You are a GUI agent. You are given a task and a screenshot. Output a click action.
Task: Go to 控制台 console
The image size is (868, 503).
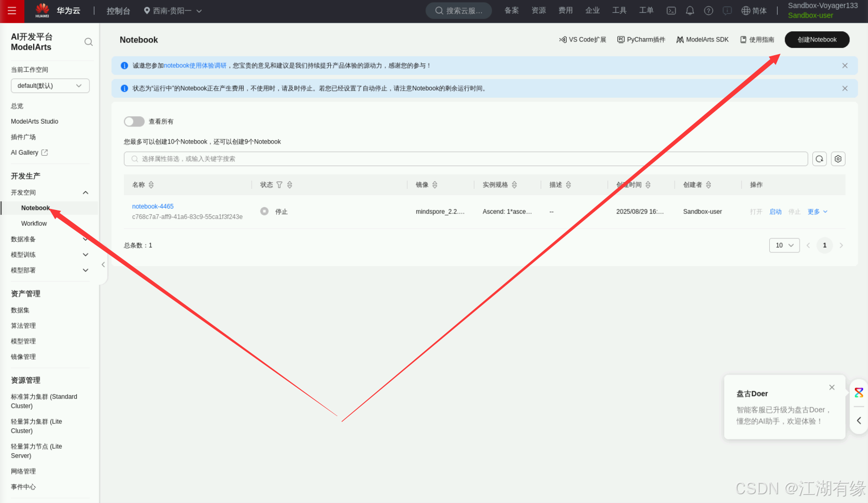(118, 11)
